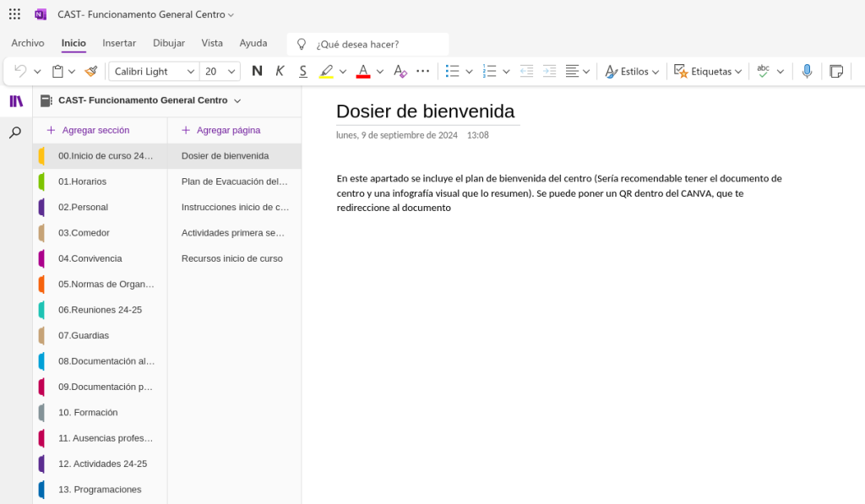
Task: Toggle underline text formatting
Action: point(302,72)
